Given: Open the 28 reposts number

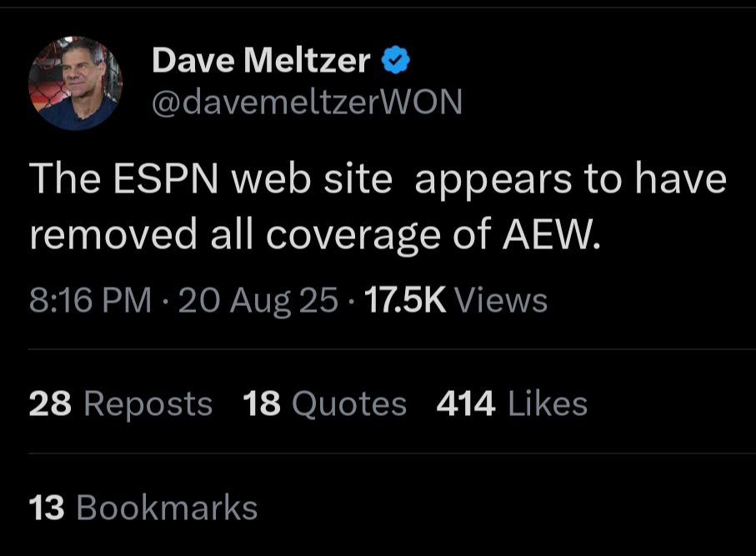Looking at the screenshot, I should [x=50, y=403].
